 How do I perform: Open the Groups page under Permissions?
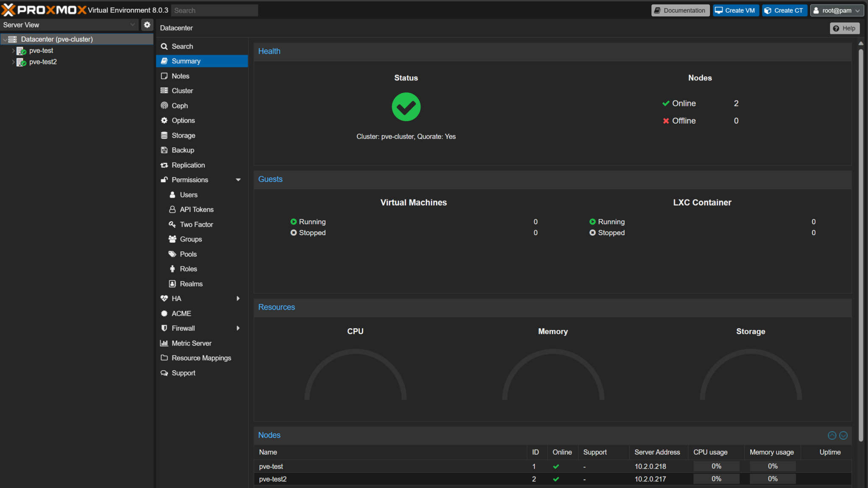coord(202,239)
